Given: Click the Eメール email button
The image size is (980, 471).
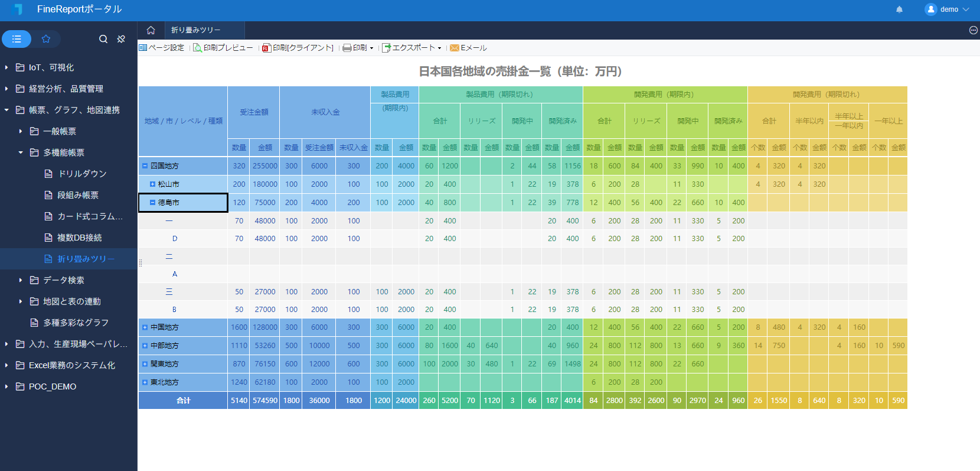Looking at the screenshot, I should pos(468,48).
